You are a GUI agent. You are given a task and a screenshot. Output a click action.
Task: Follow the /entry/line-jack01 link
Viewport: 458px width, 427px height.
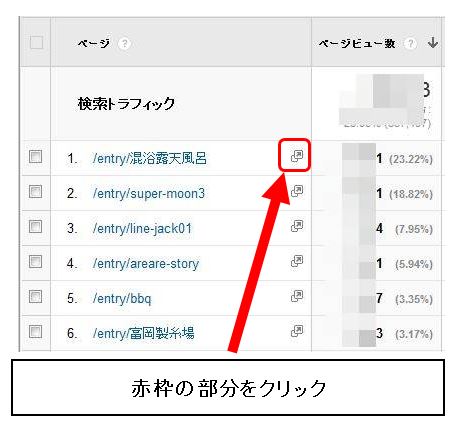pos(142,229)
